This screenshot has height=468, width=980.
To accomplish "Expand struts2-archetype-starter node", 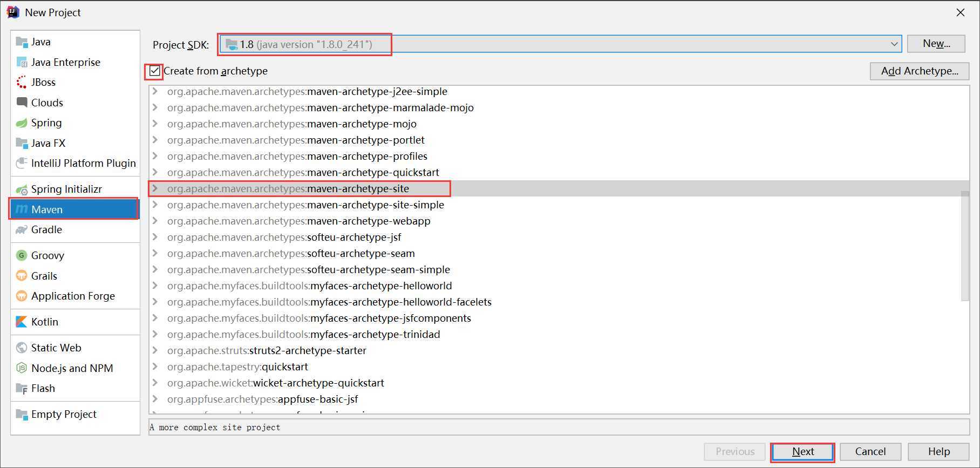I will click(155, 350).
